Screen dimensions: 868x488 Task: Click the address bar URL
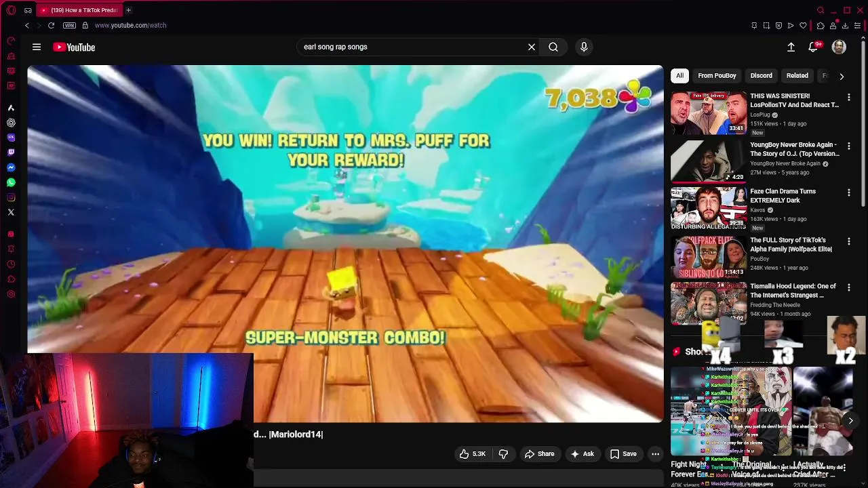point(130,25)
